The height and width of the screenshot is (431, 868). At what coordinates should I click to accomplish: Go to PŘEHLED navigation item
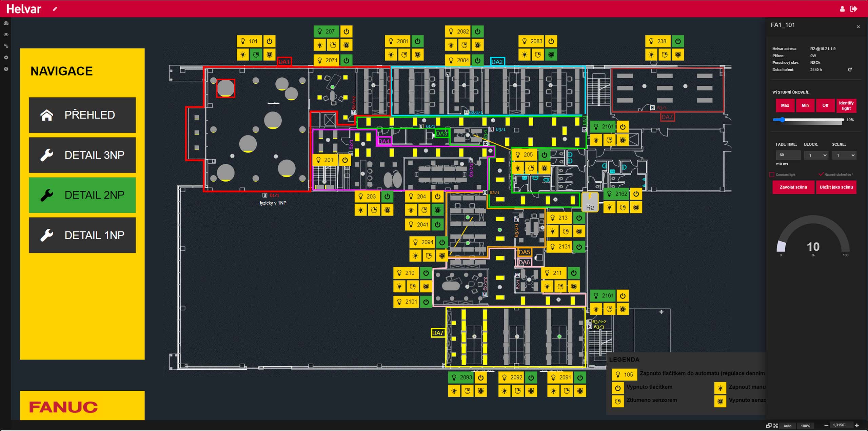click(82, 115)
